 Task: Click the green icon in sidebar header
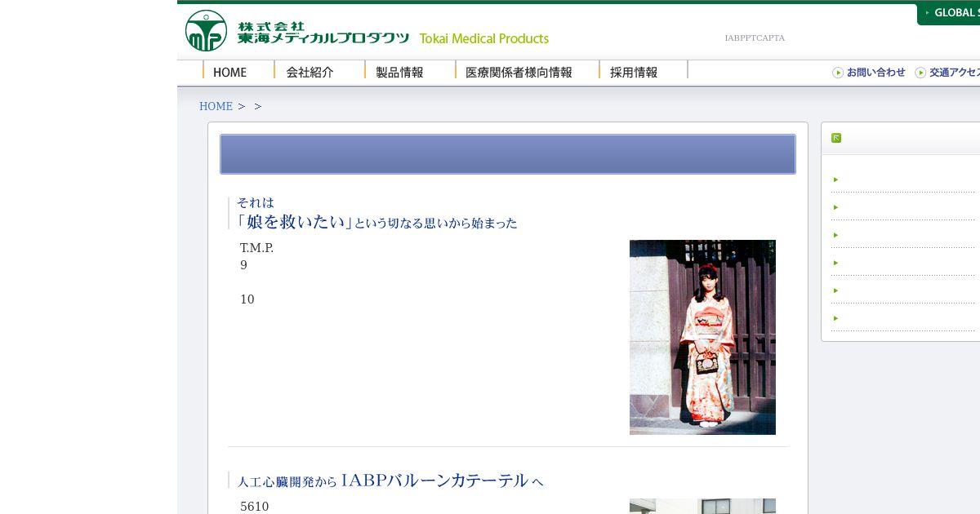pyautogui.click(x=836, y=138)
